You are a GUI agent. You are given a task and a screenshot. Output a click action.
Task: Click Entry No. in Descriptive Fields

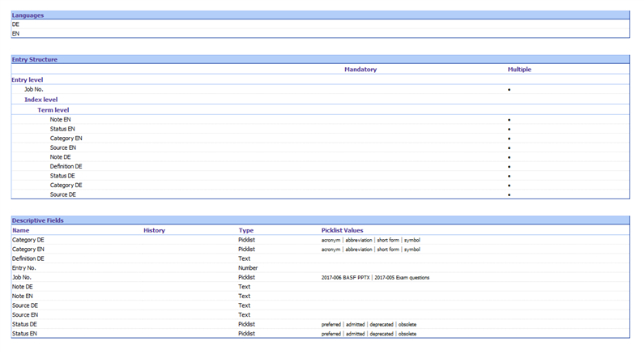tap(24, 267)
